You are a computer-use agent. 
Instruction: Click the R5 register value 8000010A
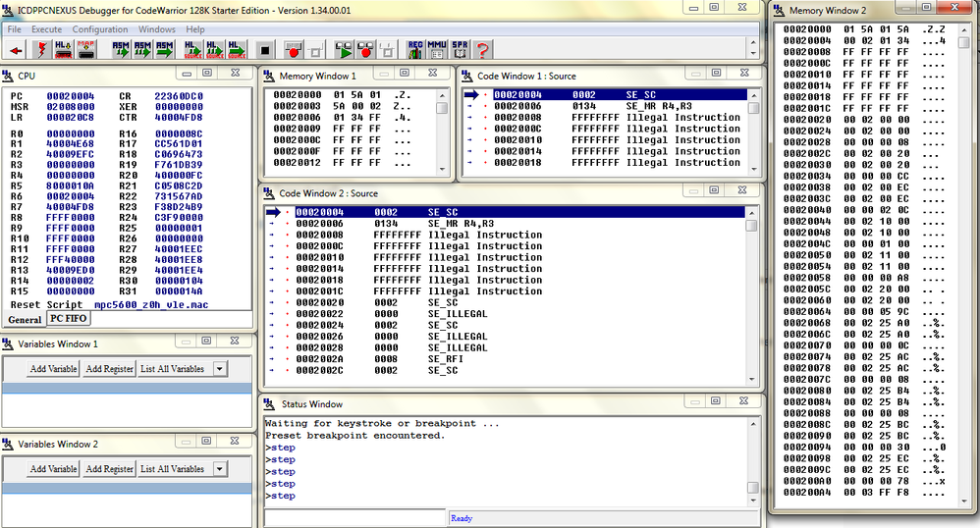[71, 185]
